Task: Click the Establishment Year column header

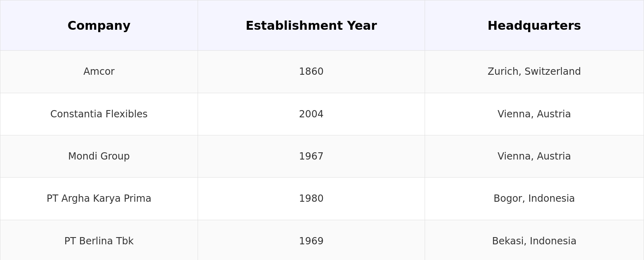Action: click(311, 26)
